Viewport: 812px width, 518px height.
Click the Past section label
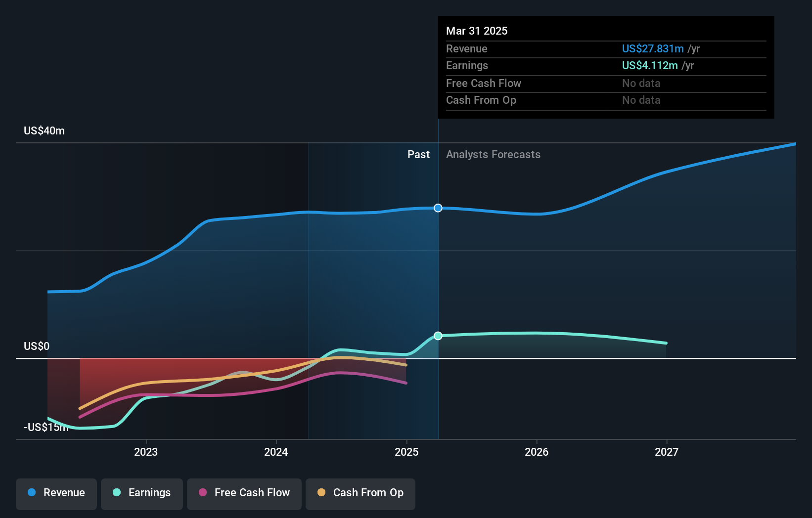(x=418, y=154)
